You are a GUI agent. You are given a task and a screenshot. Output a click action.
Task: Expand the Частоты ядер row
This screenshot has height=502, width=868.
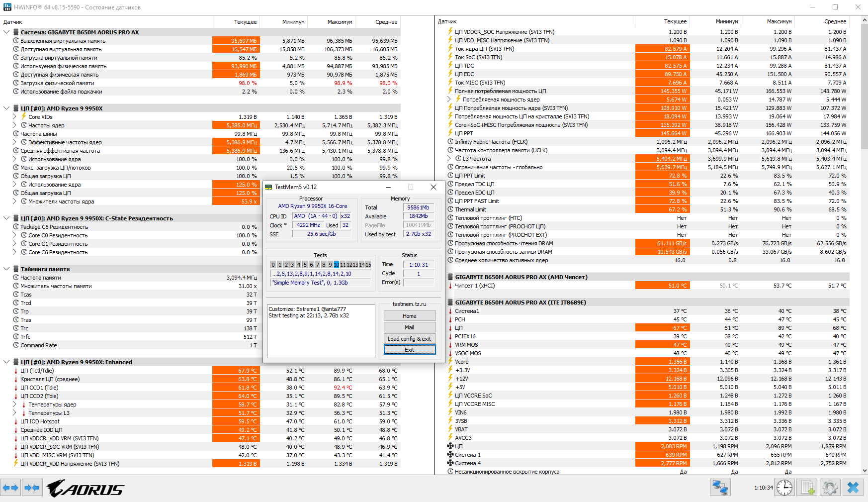[14, 125]
